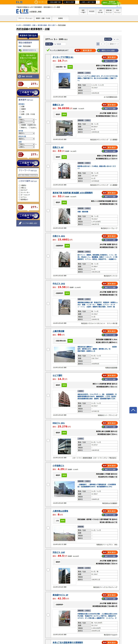138x644 pixels.
Task: Switch to 駐車場 tab
Action: [x=60, y=18]
